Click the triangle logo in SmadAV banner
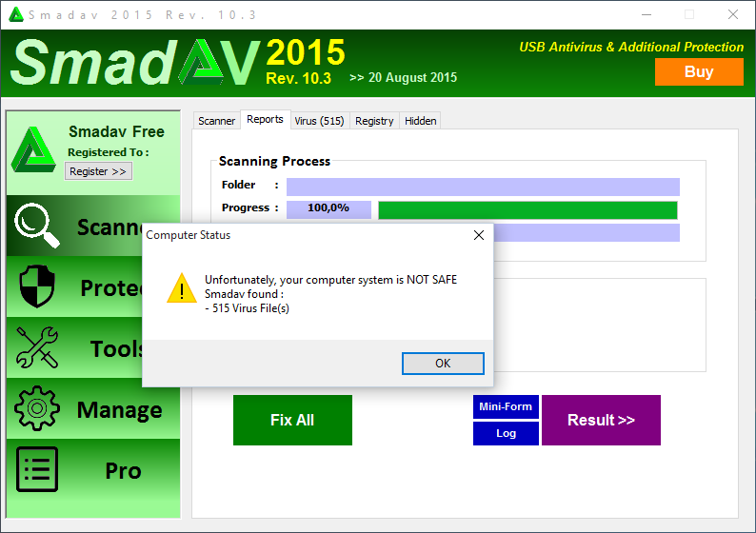 tap(203, 62)
